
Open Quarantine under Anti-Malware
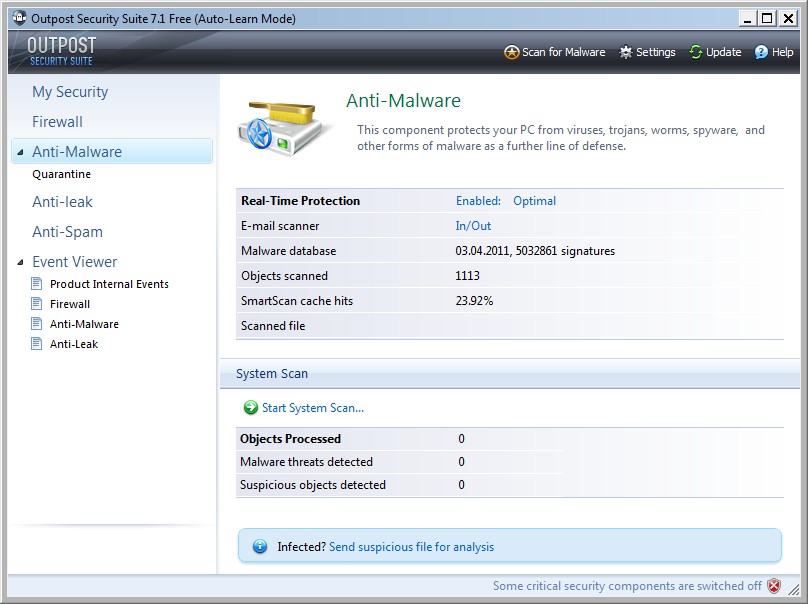click(x=61, y=174)
